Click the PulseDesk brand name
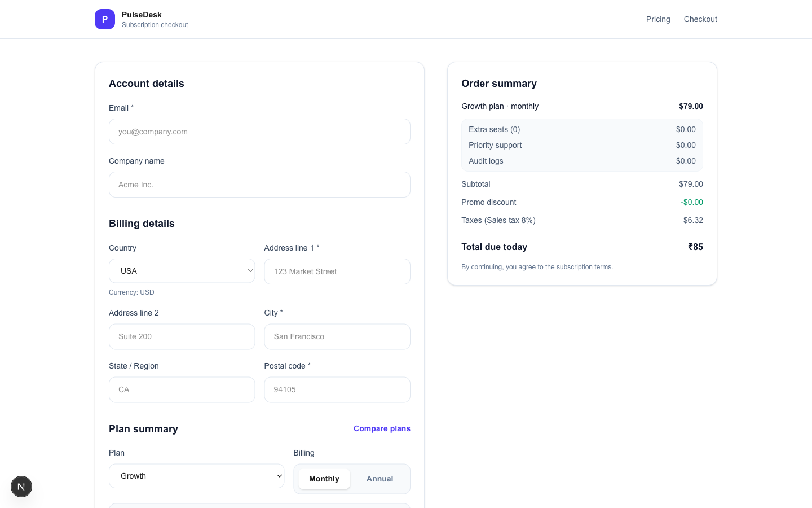The image size is (812, 508). click(142, 15)
